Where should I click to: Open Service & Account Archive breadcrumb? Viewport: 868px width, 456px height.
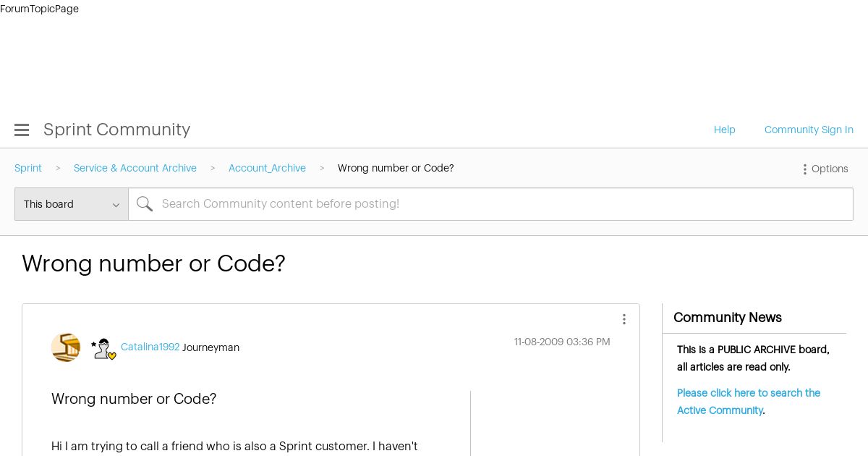point(135,168)
